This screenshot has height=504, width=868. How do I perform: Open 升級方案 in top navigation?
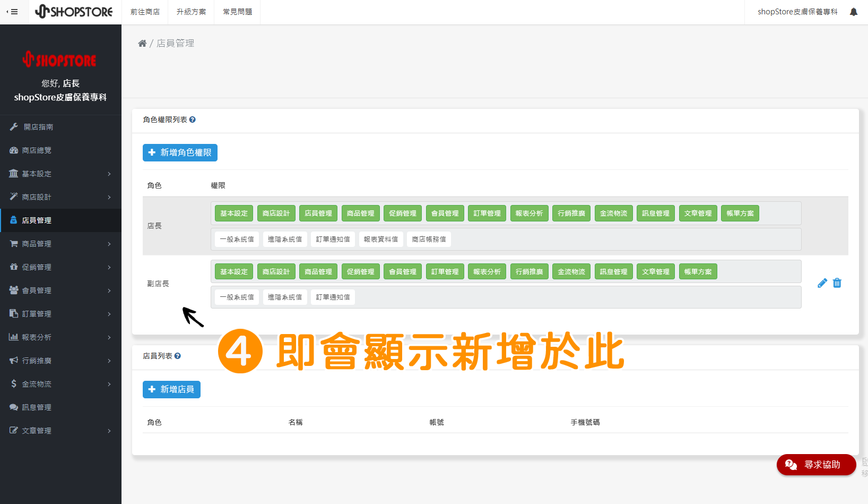pyautogui.click(x=191, y=12)
